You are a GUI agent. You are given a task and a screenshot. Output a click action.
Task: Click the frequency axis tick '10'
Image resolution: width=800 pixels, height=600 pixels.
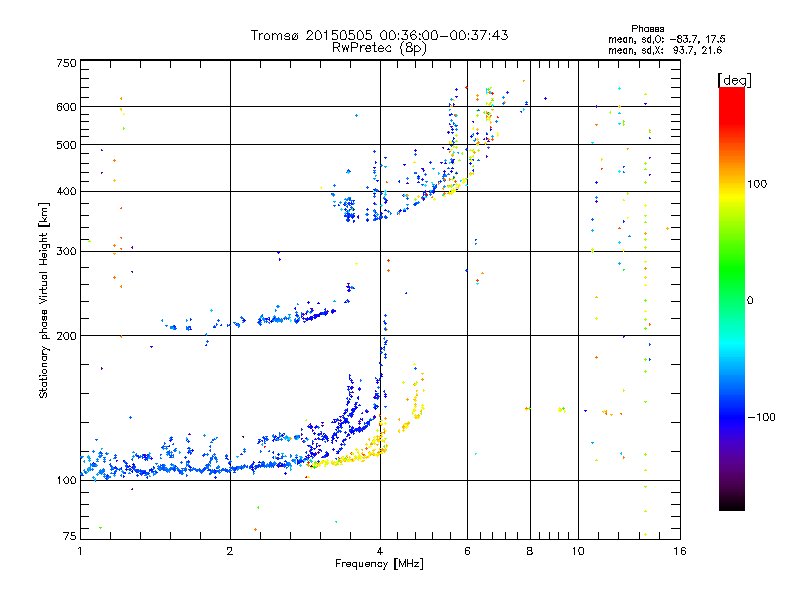(x=578, y=551)
